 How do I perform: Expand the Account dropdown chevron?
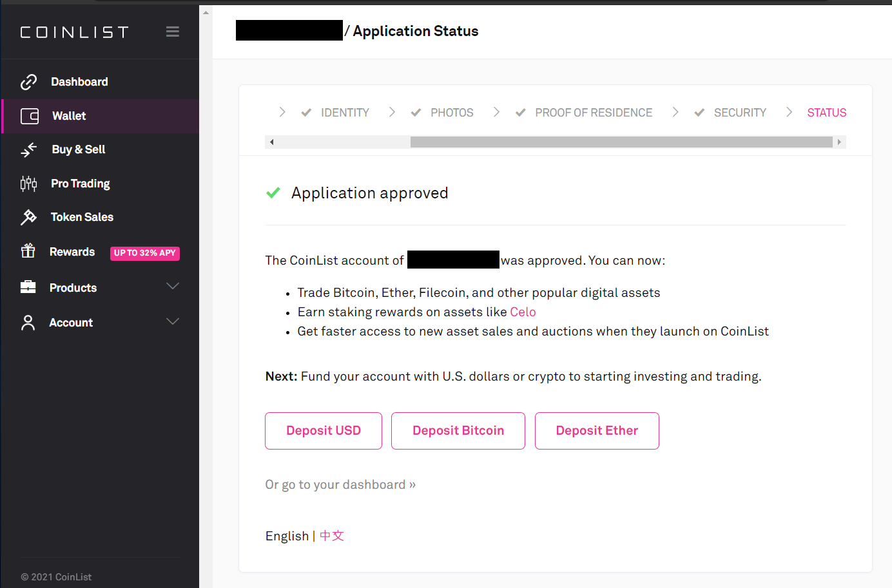pos(173,321)
